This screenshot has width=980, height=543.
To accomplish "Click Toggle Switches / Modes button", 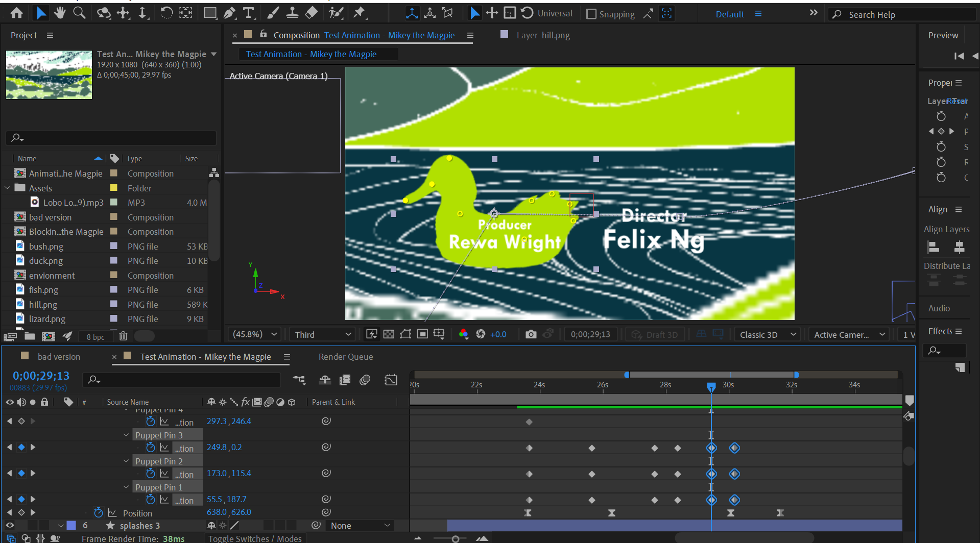I will [x=255, y=538].
